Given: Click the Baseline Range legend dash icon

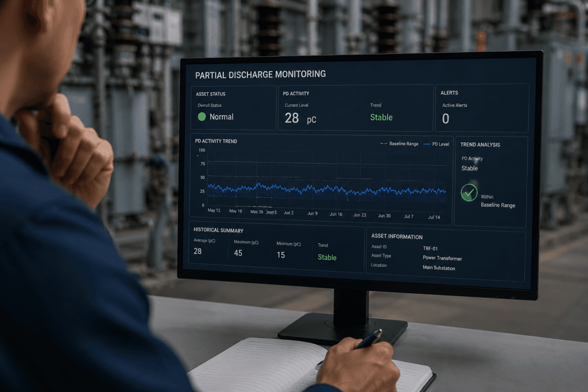Looking at the screenshot, I should point(384,143).
